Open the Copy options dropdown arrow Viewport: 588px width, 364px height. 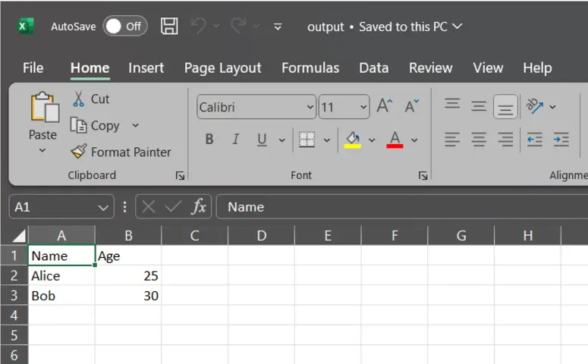(135, 125)
